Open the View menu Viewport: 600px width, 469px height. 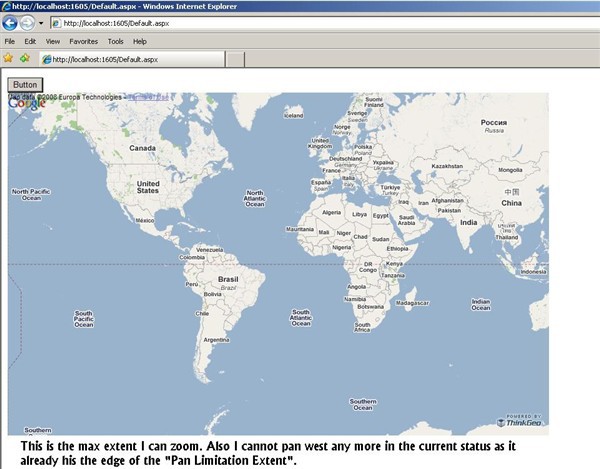52,41
